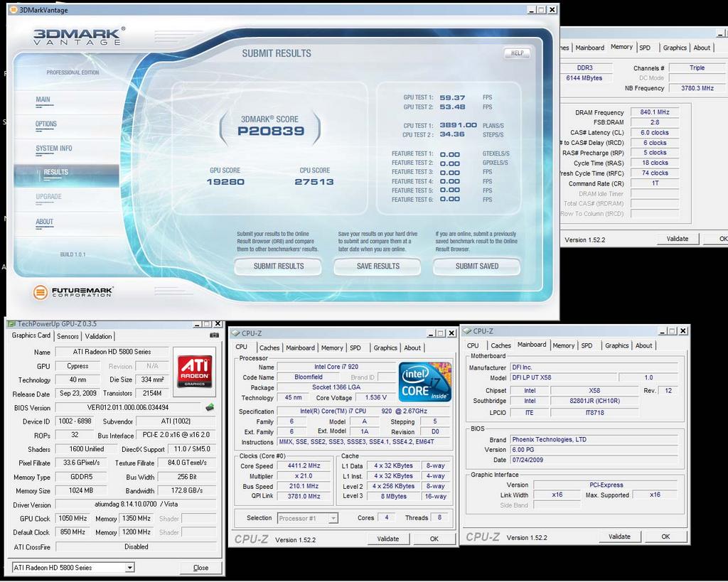The image size is (728, 582).
Task: Open the Options section in 3DMark Vantage
Action: 46,124
